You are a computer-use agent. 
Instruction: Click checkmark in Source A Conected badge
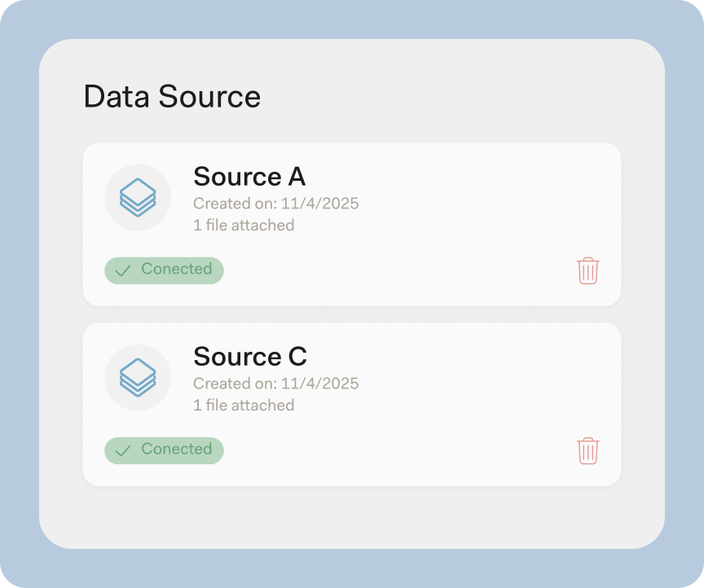(122, 270)
